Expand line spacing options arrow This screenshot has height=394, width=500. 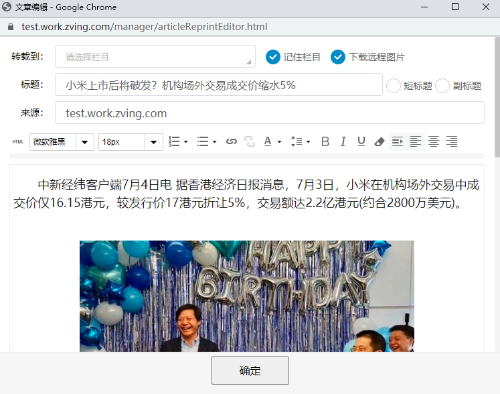(308, 142)
